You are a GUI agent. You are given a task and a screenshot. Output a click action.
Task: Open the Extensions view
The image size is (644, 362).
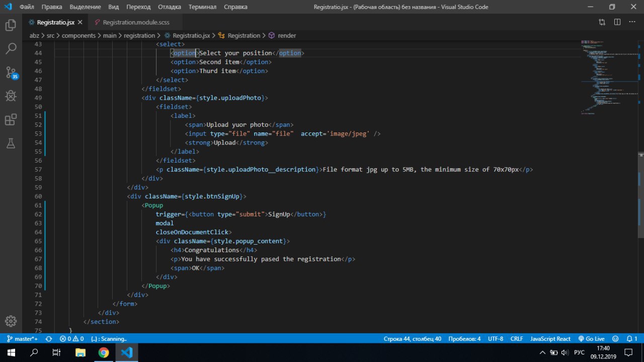(x=11, y=119)
